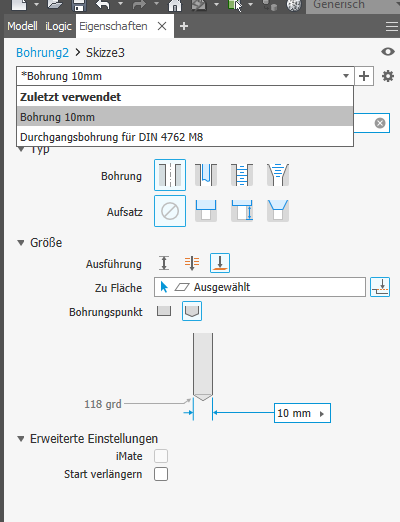The height and width of the screenshot is (522, 400).
Task: Open the Bohrung preset dropdown arrow
Action: click(346, 76)
